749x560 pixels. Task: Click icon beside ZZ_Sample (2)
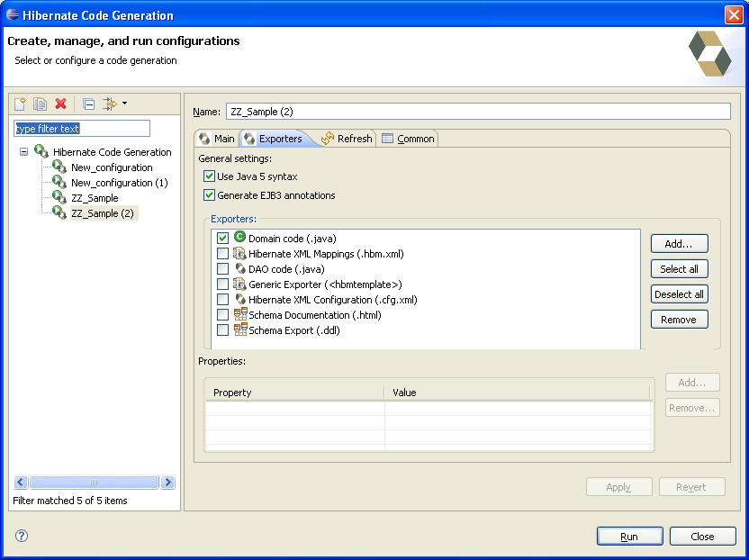59,212
